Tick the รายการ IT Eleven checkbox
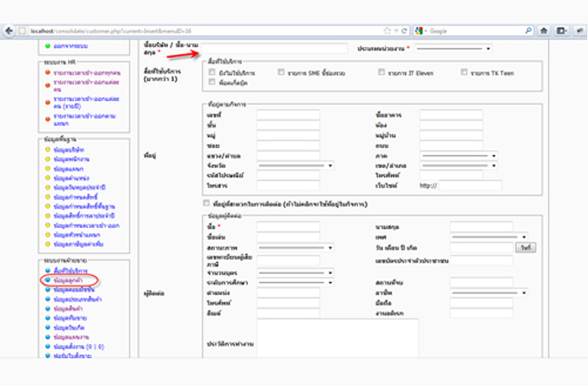588x386 pixels. (x=381, y=72)
